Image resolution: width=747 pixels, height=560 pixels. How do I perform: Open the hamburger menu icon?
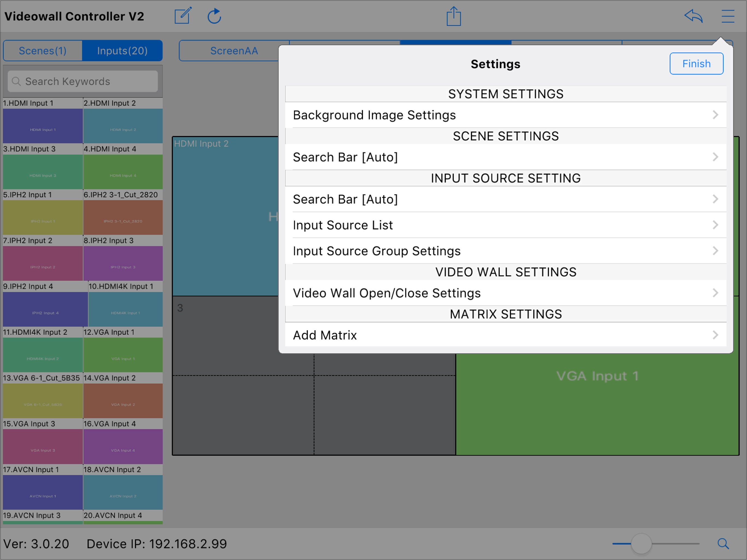tap(728, 16)
